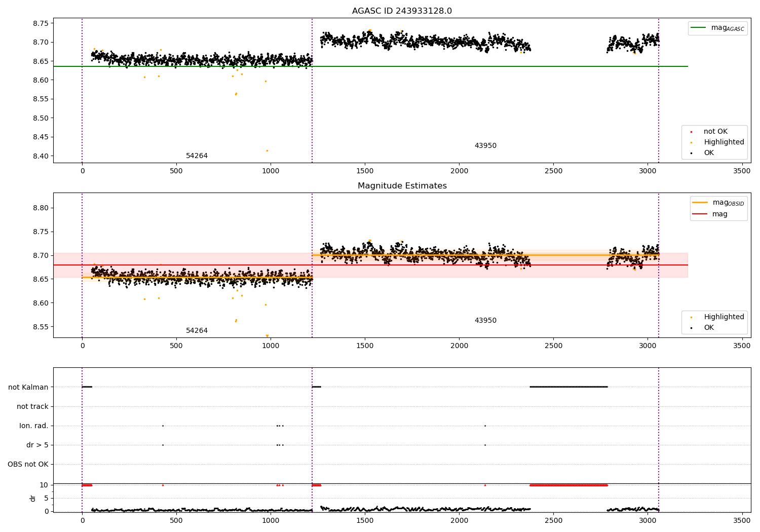The image size is (760, 532).
Task: Click the 8.55 y-axis tick in the middle plot
Action: [x=40, y=327]
